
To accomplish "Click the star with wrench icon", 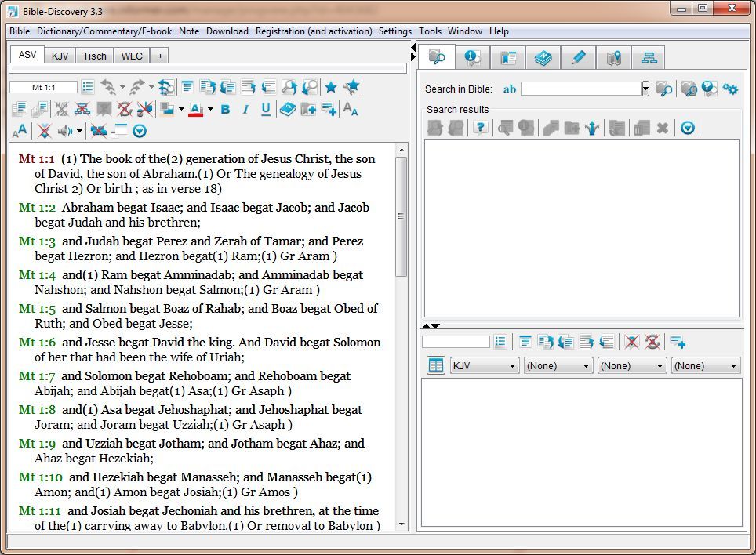I will (x=352, y=87).
